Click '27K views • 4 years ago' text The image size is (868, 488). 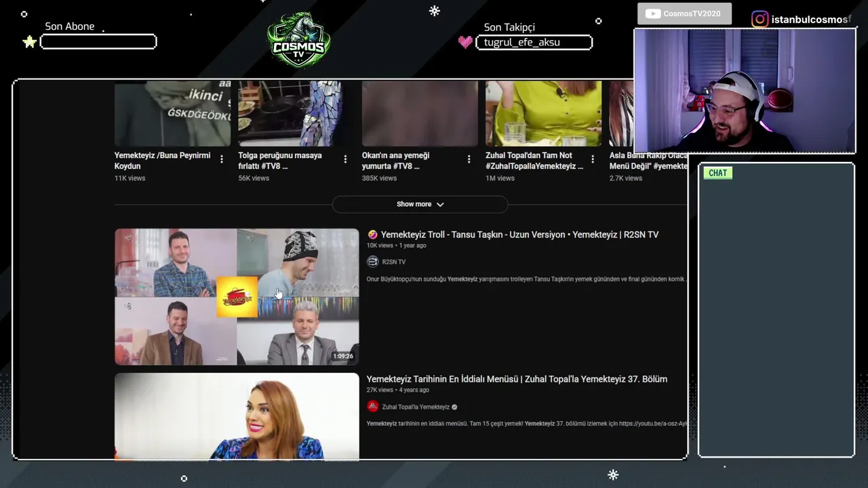398,390
